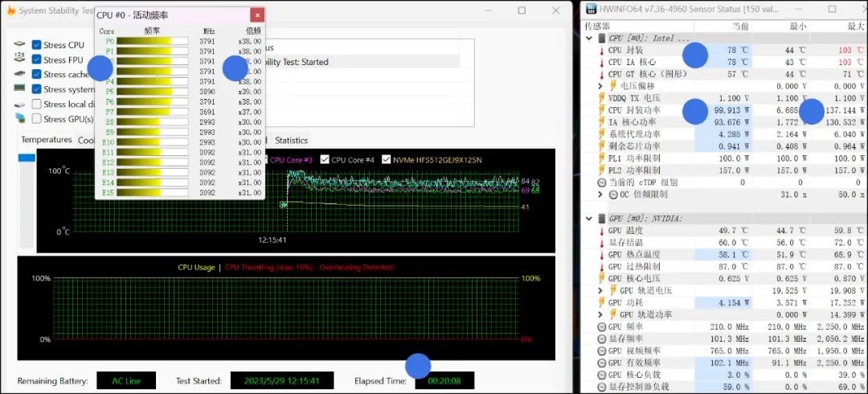Open the Statistics tab

point(291,141)
